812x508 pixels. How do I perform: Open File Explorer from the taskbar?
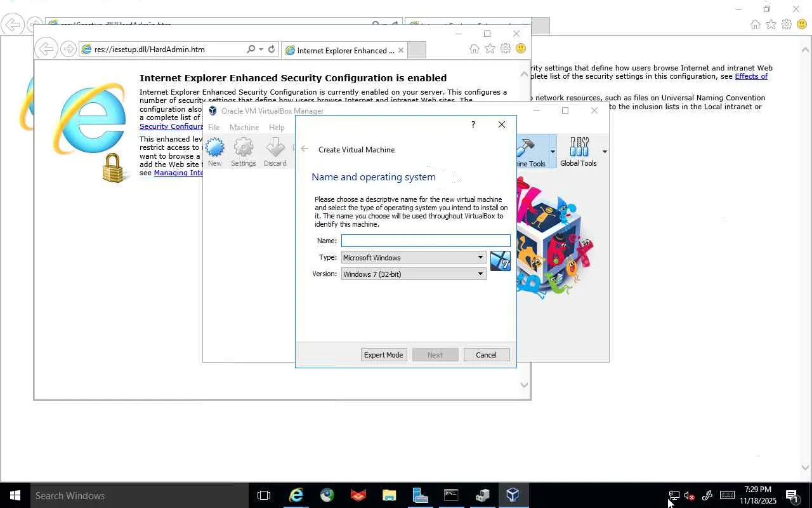pyautogui.click(x=389, y=495)
